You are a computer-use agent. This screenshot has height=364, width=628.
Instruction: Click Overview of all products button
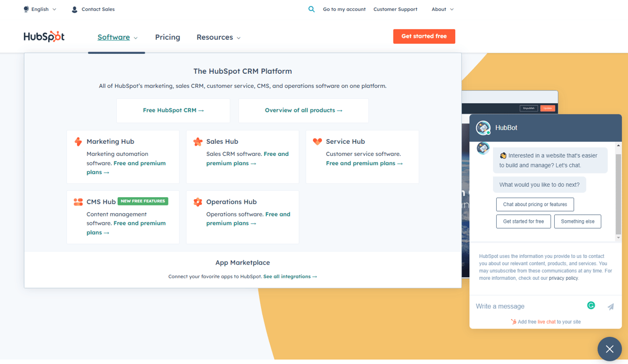pos(304,110)
